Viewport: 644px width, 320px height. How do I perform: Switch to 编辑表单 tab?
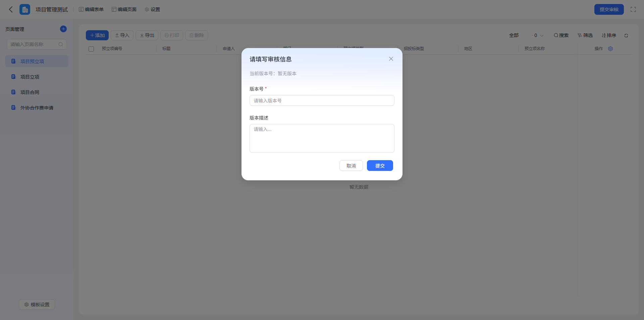point(91,9)
